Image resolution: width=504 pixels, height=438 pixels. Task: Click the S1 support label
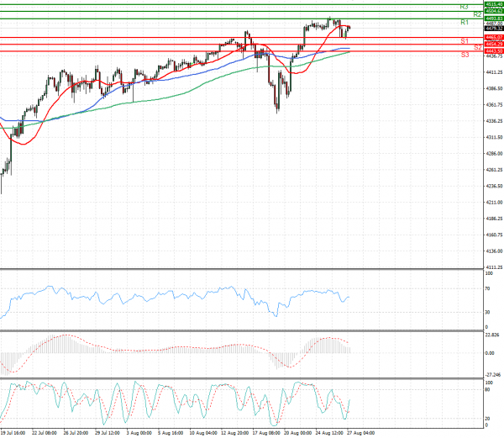tap(465, 41)
